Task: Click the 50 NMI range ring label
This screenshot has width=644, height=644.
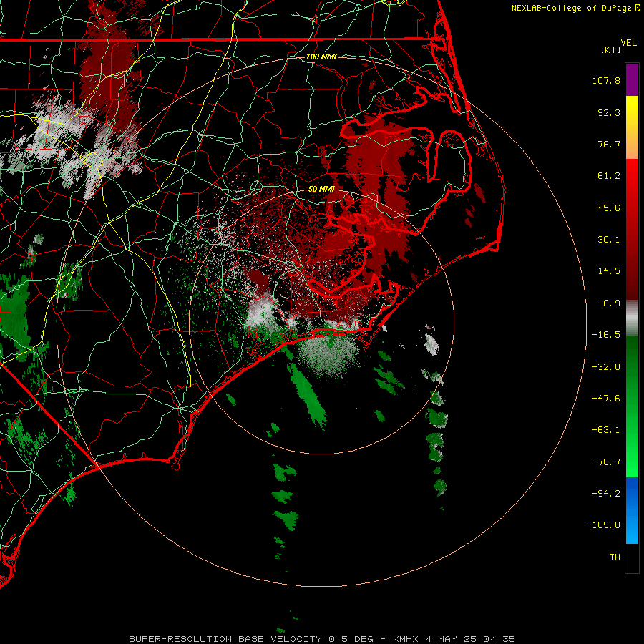Action: [321, 189]
